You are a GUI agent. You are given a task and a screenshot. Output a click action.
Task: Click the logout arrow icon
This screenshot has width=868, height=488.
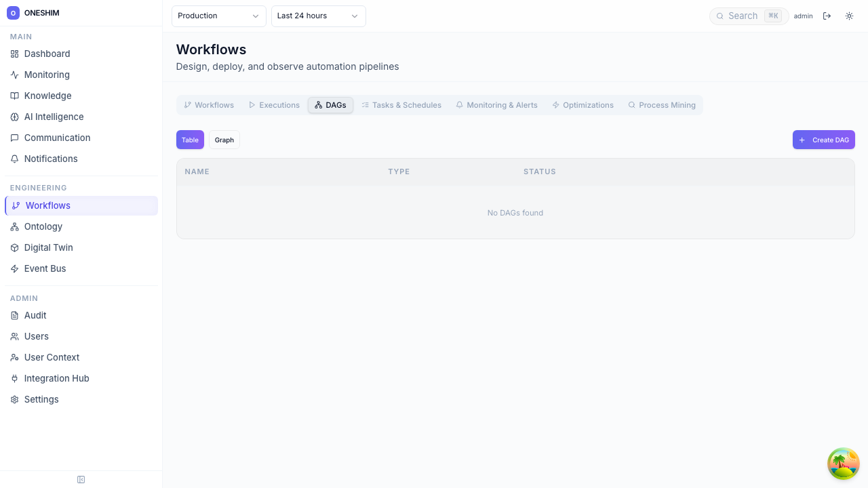(x=827, y=16)
